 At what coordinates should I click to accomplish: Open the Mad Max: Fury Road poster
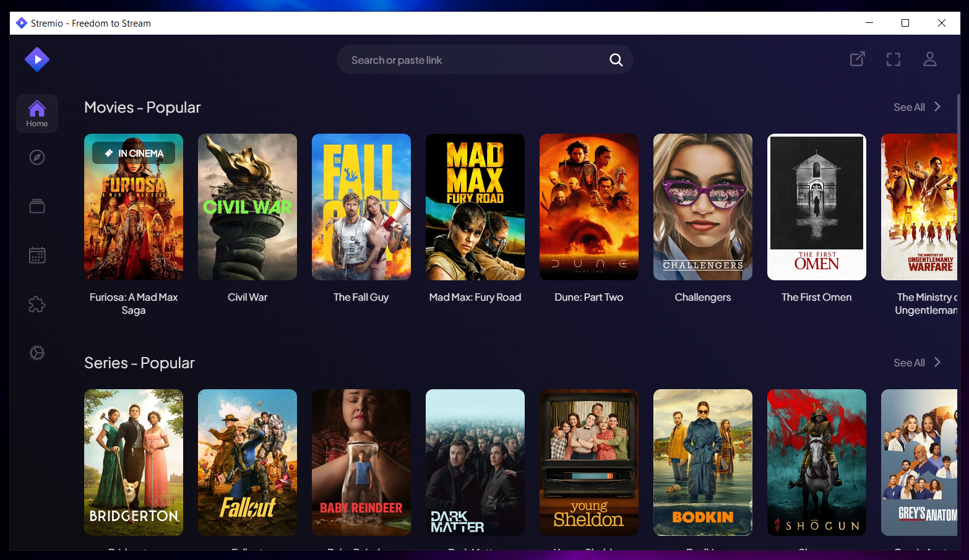pos(475,207)
